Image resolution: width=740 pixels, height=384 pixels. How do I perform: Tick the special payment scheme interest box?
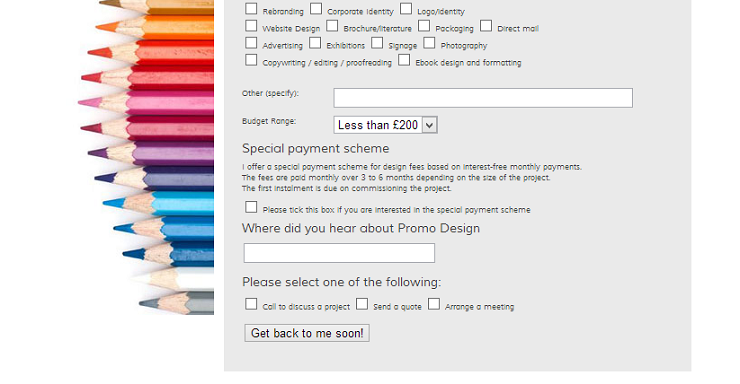coord(251,207)
